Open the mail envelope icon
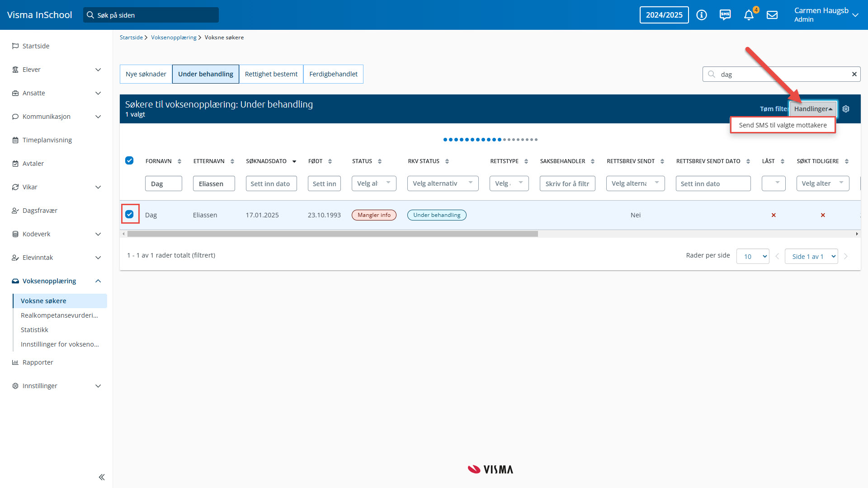This screenshot has height=488, width=868. point(772,15)
